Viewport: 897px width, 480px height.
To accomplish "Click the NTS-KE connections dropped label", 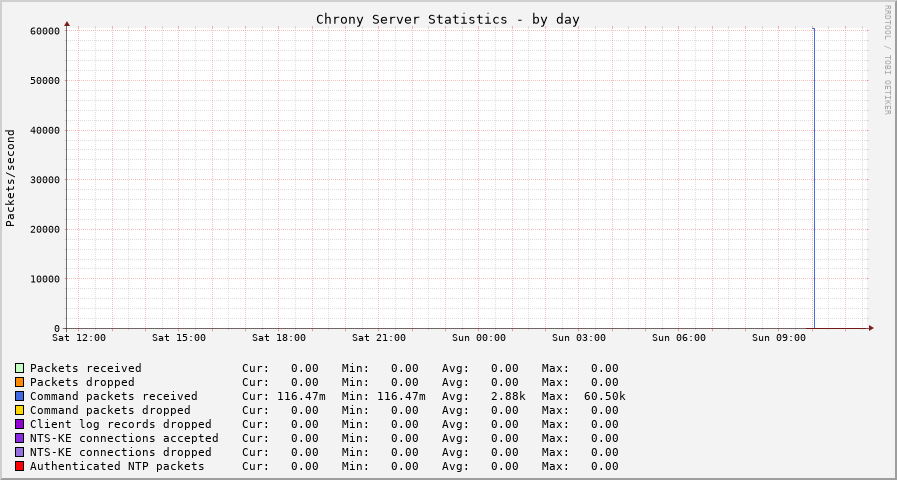I will [121, 452].
